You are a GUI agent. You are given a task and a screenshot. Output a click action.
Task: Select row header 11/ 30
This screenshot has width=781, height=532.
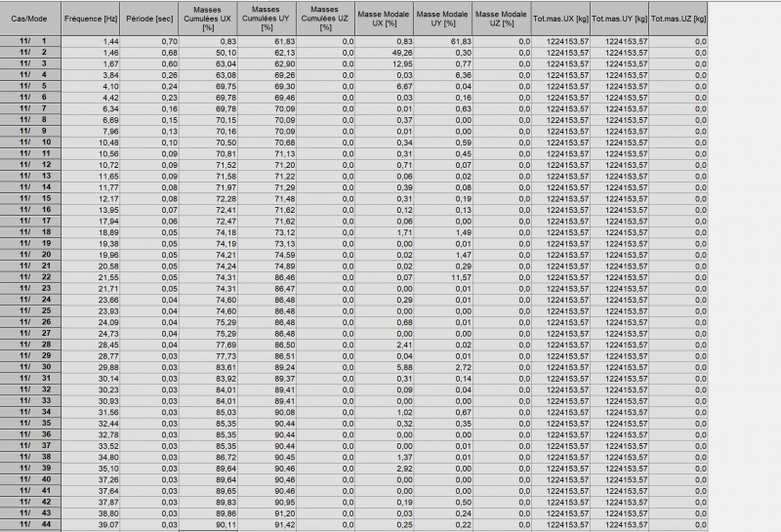(x=30, y=368)
